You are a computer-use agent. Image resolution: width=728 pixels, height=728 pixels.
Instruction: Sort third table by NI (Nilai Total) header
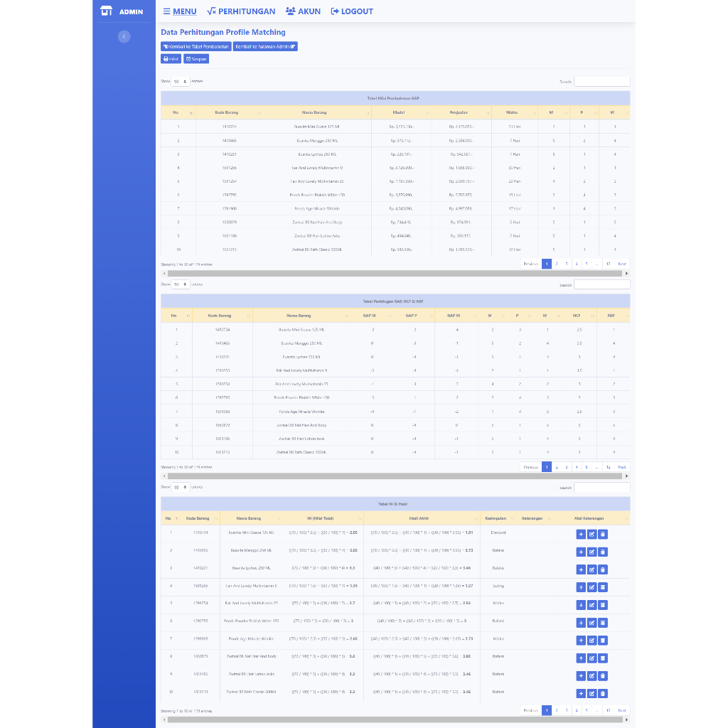point(323,518)
